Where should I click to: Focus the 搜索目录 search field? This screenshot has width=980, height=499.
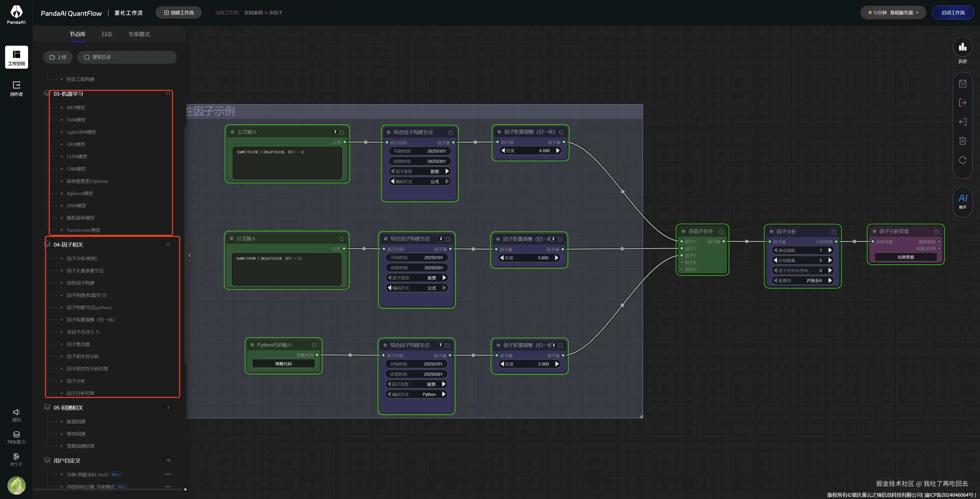127,57
